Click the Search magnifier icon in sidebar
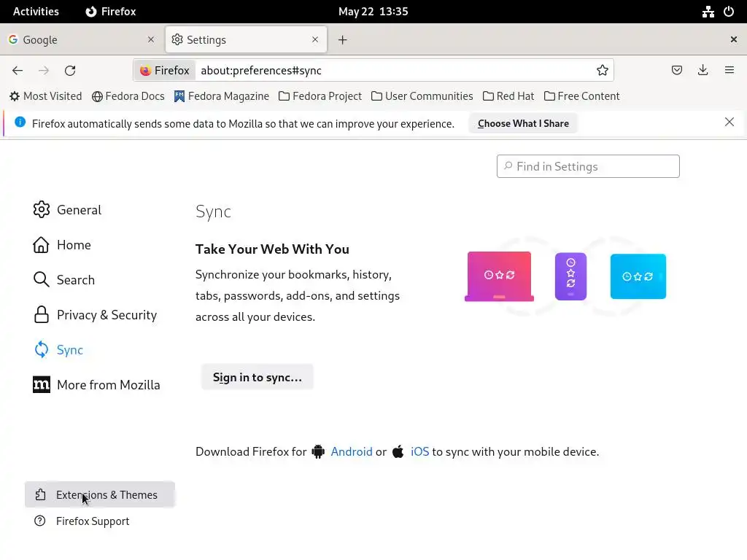Image resolution: width=747 pixels, height=560 pixels. point(42,279)
